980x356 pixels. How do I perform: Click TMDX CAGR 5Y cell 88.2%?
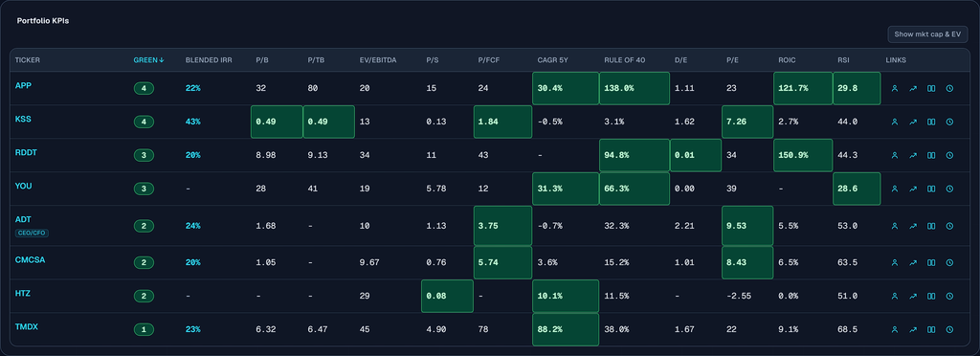[566, 329]
